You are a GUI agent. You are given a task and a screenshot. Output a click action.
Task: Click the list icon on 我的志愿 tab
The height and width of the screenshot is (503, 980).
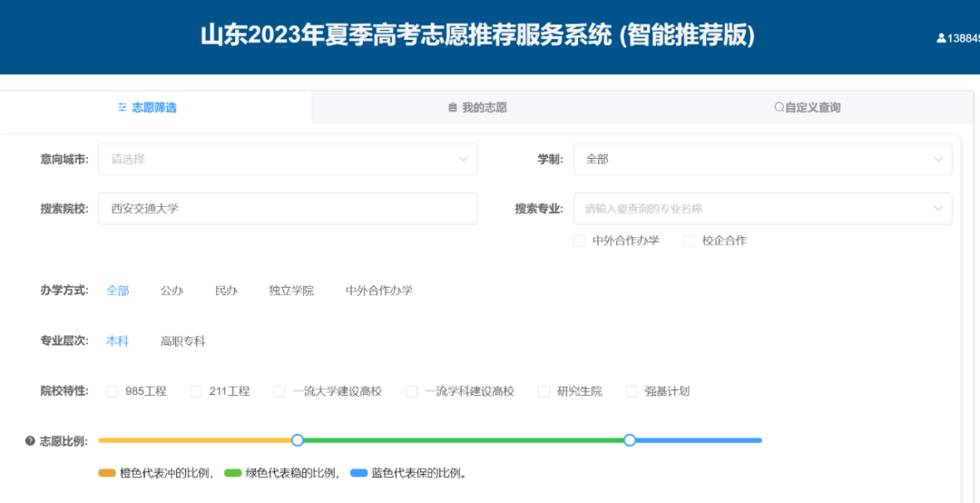click(453, 107)
